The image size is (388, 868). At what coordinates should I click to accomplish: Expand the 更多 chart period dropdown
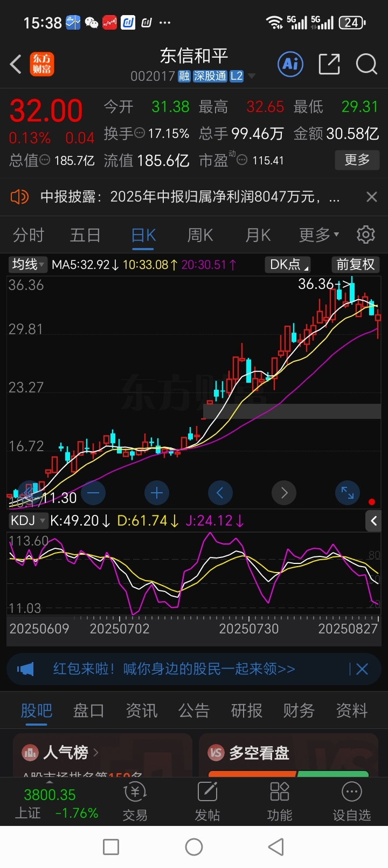[319, 235]
